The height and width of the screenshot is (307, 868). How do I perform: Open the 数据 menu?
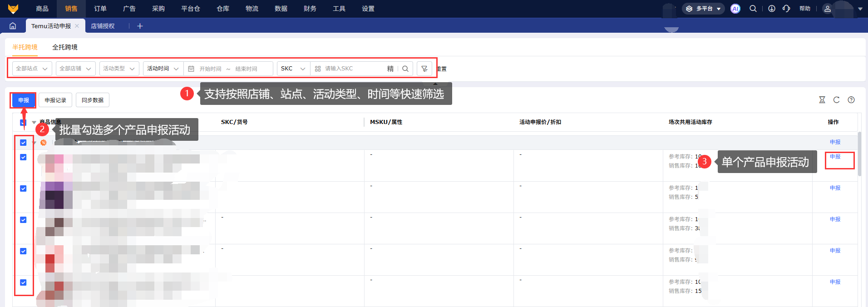point(281,9)
